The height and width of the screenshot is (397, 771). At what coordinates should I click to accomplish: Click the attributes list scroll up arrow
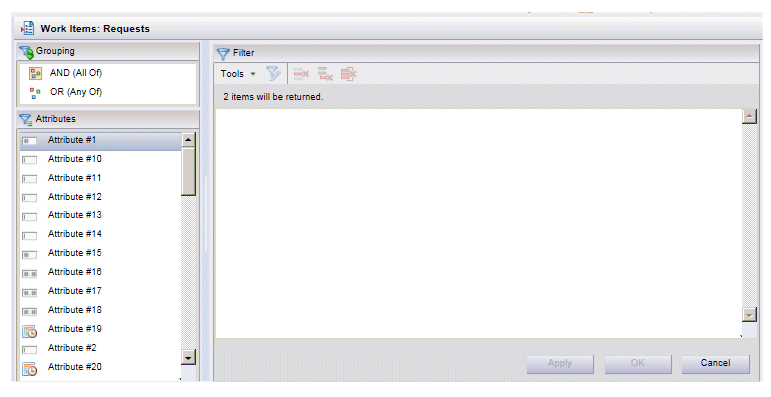(188, 140)
